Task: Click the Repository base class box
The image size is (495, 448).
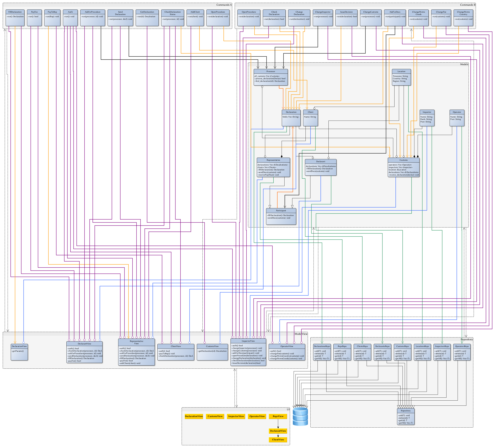Action: tap(406, 416)
